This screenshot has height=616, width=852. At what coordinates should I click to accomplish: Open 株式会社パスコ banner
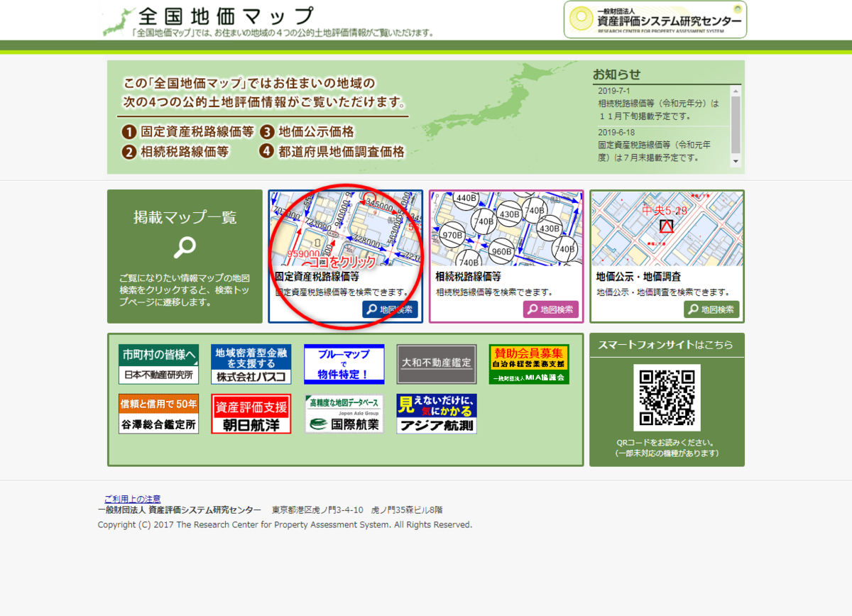point(251,364)
